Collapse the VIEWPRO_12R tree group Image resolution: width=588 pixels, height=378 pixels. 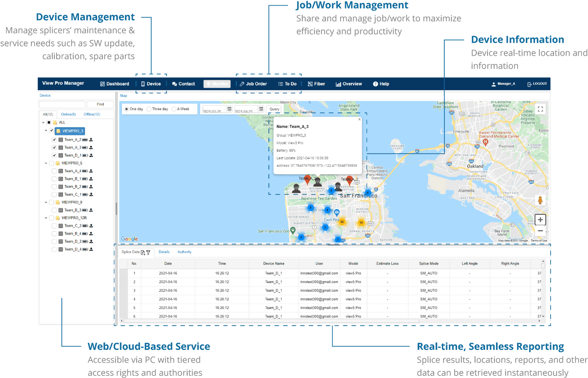click(46, 218)
